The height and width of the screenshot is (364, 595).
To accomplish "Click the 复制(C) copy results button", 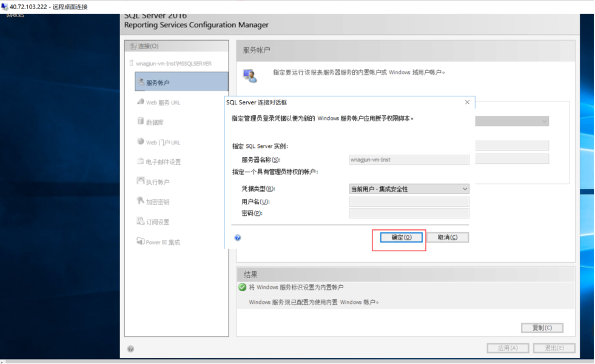I will point(542,327).
